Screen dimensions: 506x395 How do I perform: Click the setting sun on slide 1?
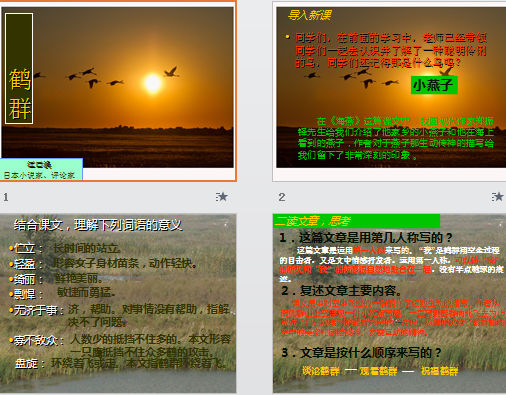153,83
